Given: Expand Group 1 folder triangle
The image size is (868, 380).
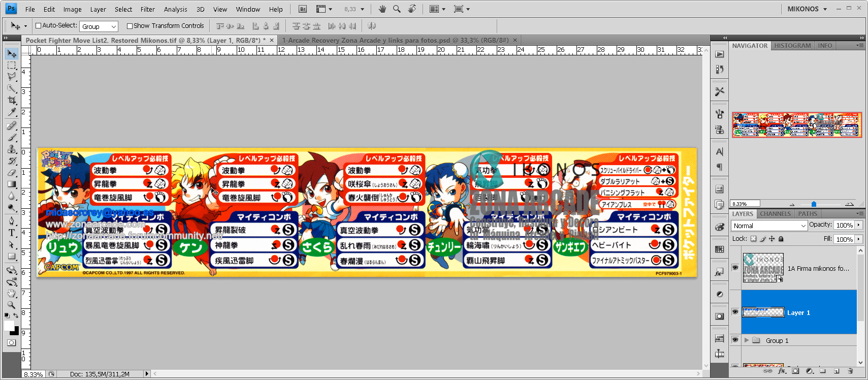Looking at the screenshot, I should click(747, 340).
